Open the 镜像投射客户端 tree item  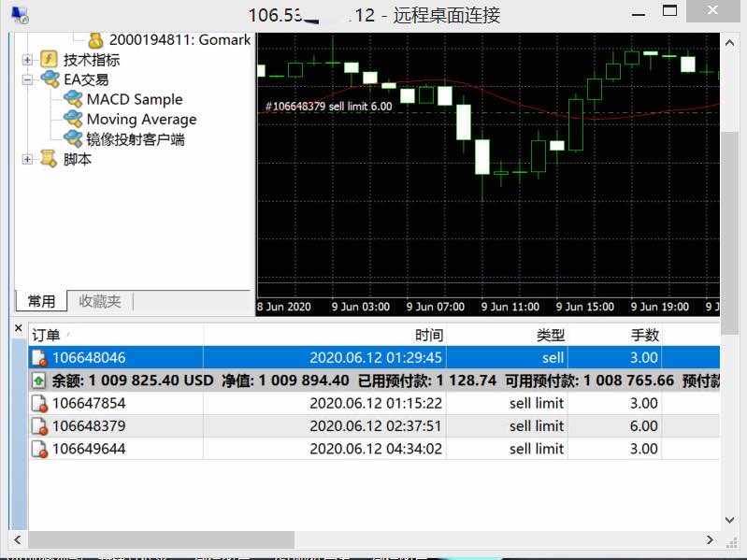136,139
